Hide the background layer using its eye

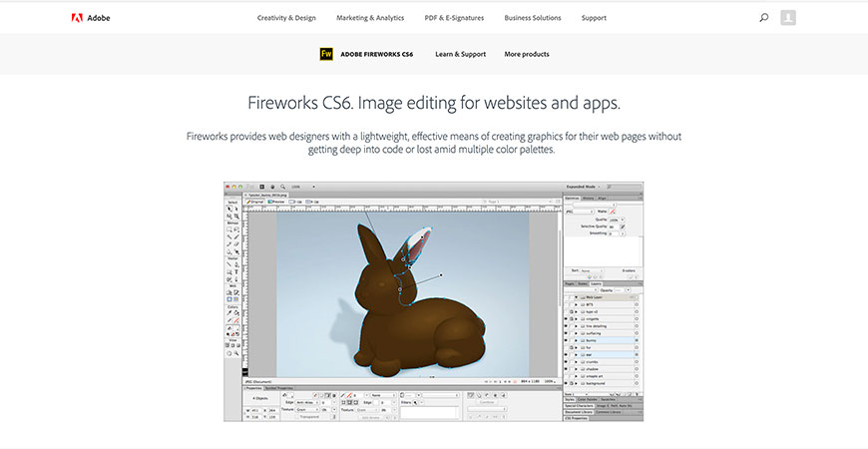[567, 383]
